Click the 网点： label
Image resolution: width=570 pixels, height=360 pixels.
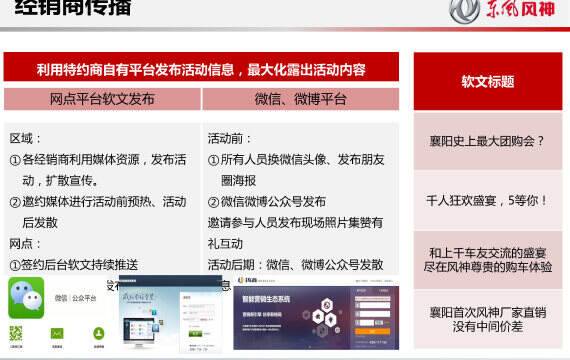pos(25,244)
